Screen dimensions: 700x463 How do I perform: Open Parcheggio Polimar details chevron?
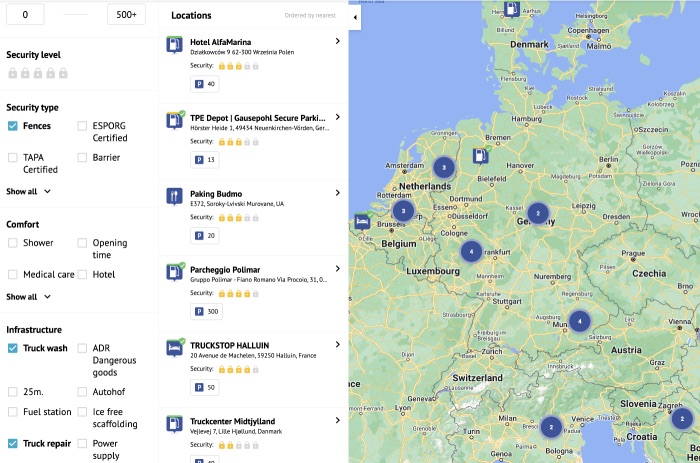(x=338, y=269)
